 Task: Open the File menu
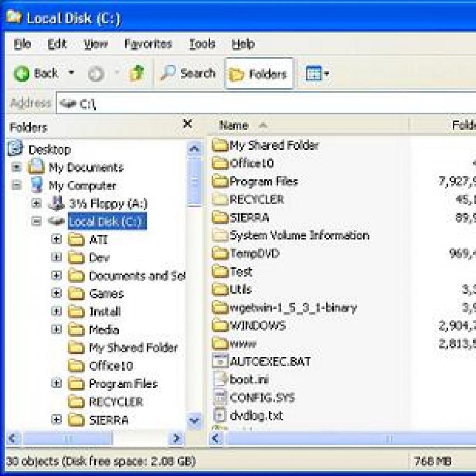coord(22,44)
